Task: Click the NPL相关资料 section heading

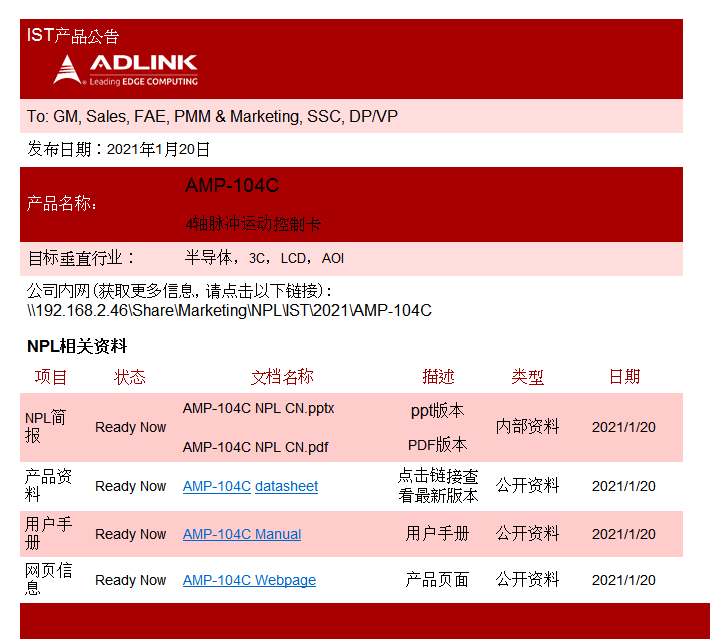Action: pos(77,346)
